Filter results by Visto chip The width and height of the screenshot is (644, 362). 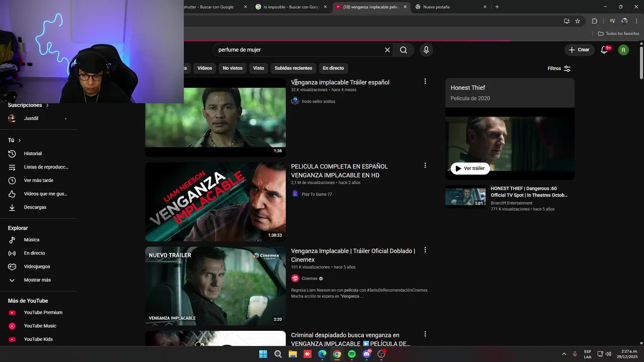259,68
